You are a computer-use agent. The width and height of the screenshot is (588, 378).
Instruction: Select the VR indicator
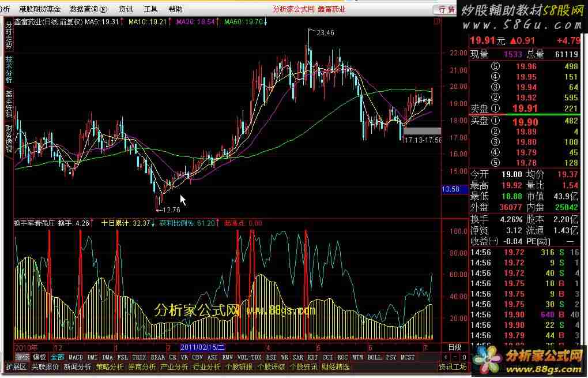click(184, 357)
